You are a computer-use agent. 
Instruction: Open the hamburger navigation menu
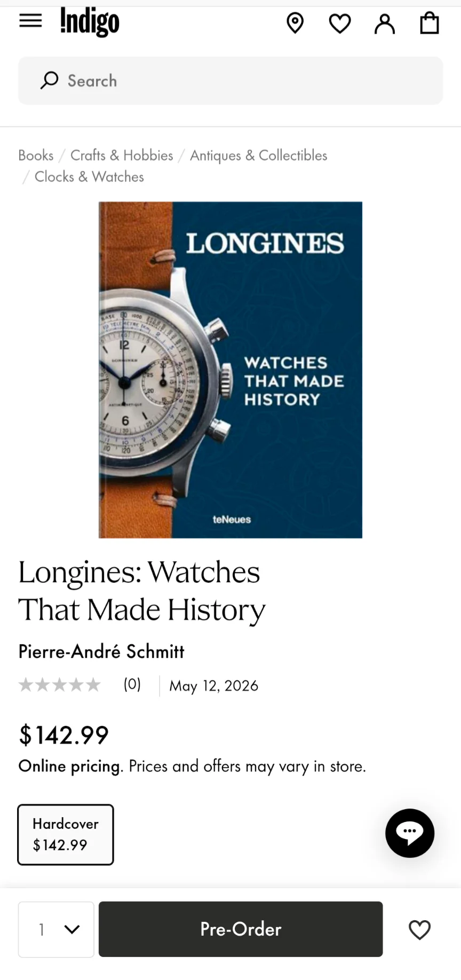click(30, 21)
